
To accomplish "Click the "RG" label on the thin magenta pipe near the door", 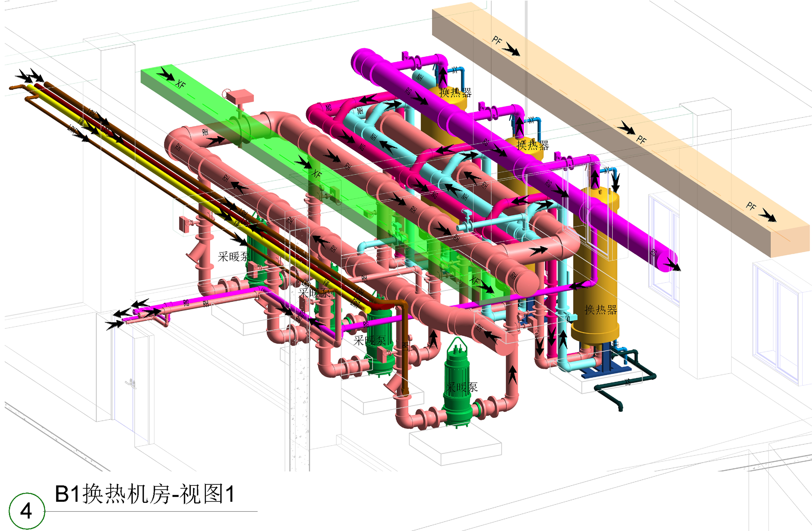I will tap(186, 303).
